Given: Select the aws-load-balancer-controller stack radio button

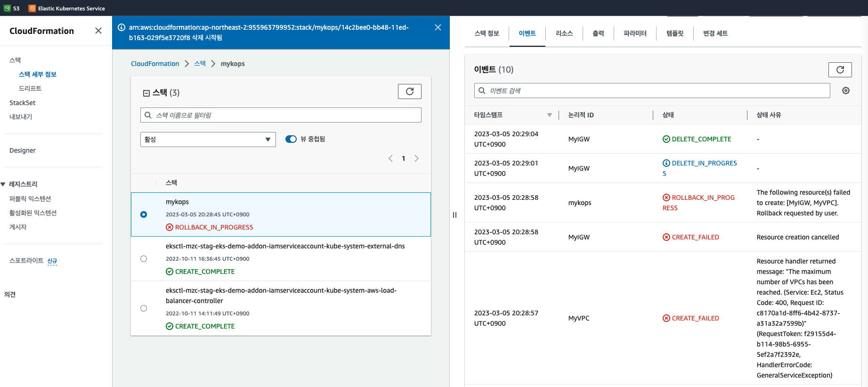Looking at the screenshot, I should click(x=144, y=308).
